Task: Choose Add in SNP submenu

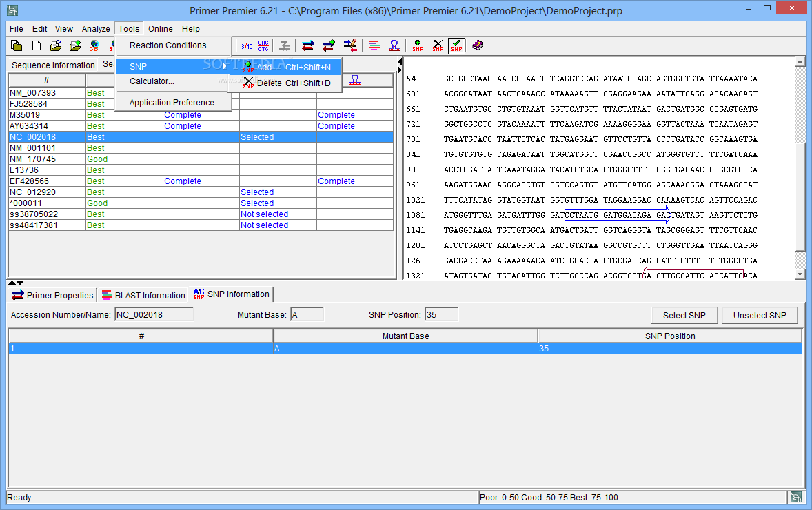Action: [x=286, y=68]
